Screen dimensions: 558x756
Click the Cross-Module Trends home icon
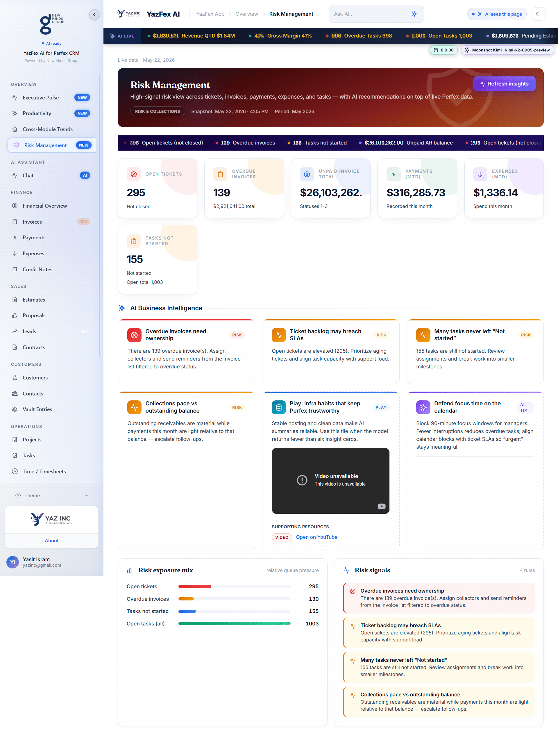15,129
